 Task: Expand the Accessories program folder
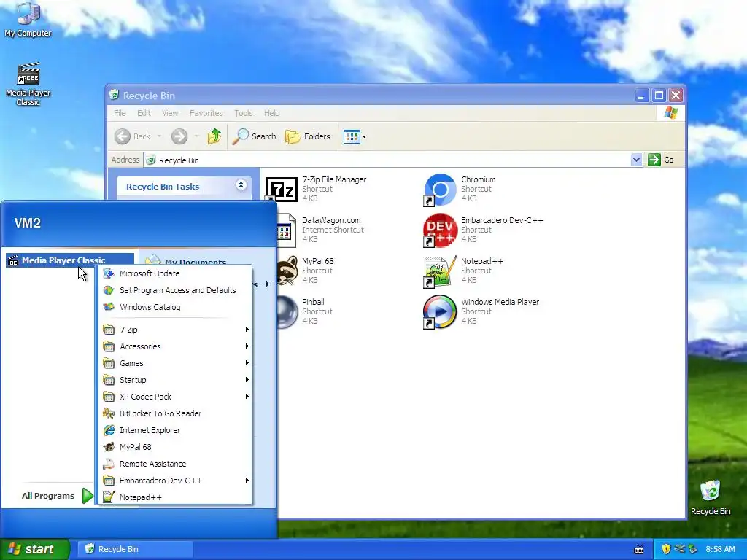click(x=175, y=346)
